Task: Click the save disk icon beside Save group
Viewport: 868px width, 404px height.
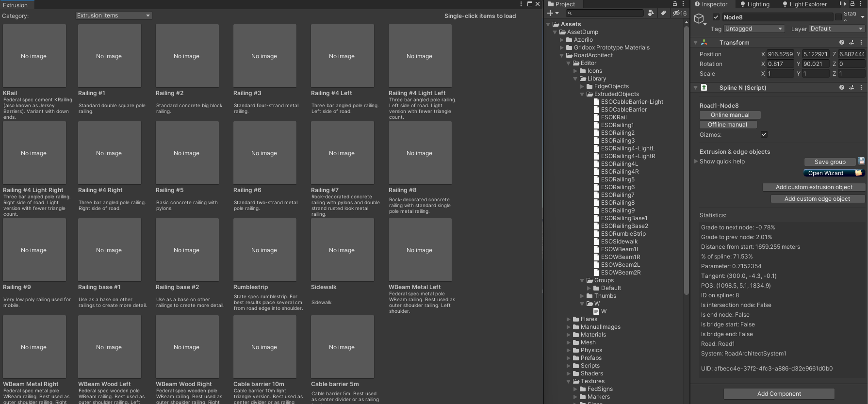Action: (x=862, y=161)
